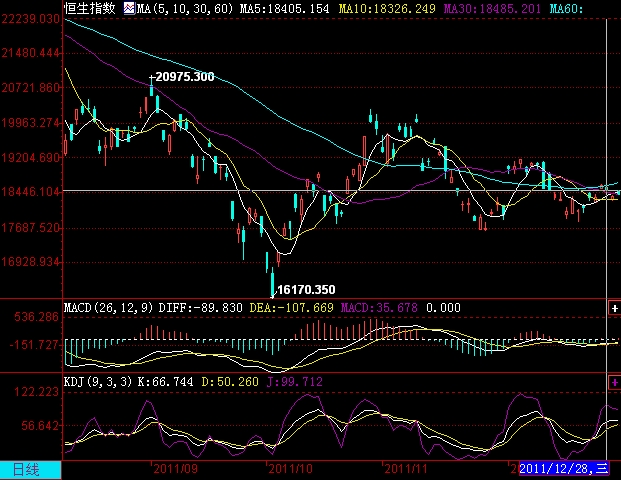This screenshot has height=480, width=621.
Task: Expand the MACD panel plus button
Action: [x=614, y=309]
